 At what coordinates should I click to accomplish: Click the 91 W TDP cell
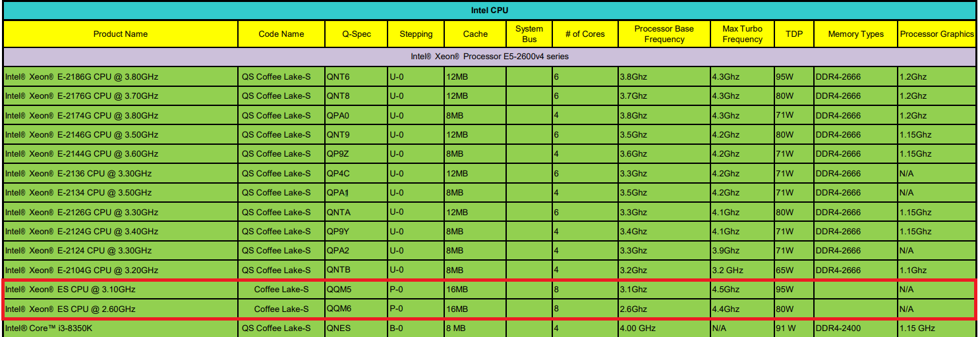(794, 328)
